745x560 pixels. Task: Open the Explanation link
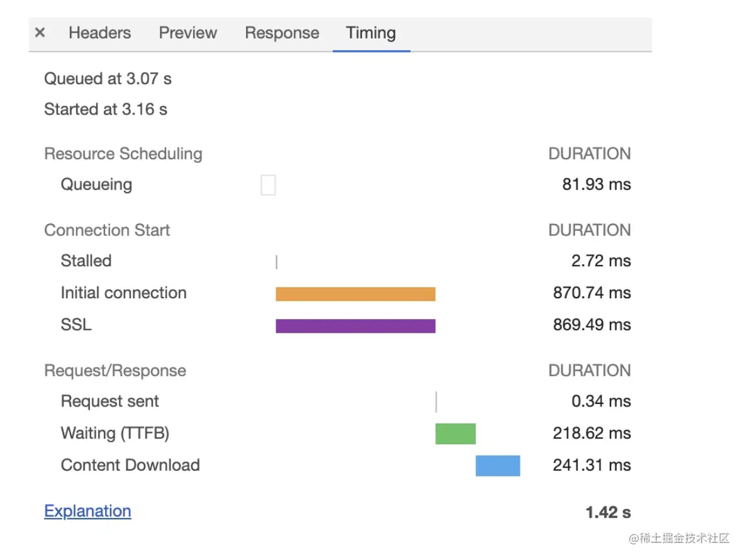click(x=87, y=511)
